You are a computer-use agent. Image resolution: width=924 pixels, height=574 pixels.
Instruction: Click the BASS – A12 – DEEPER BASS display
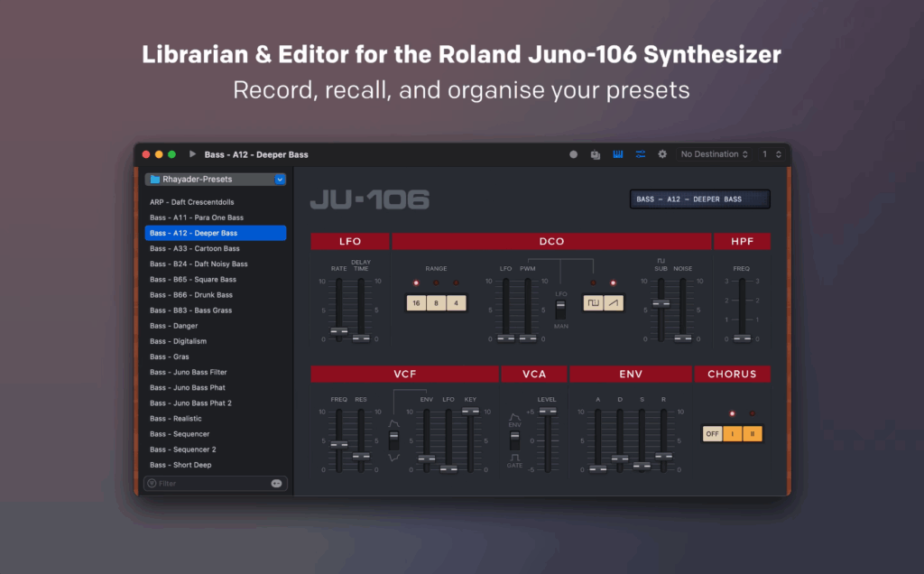pyautogui.click(x=699, y=199)
